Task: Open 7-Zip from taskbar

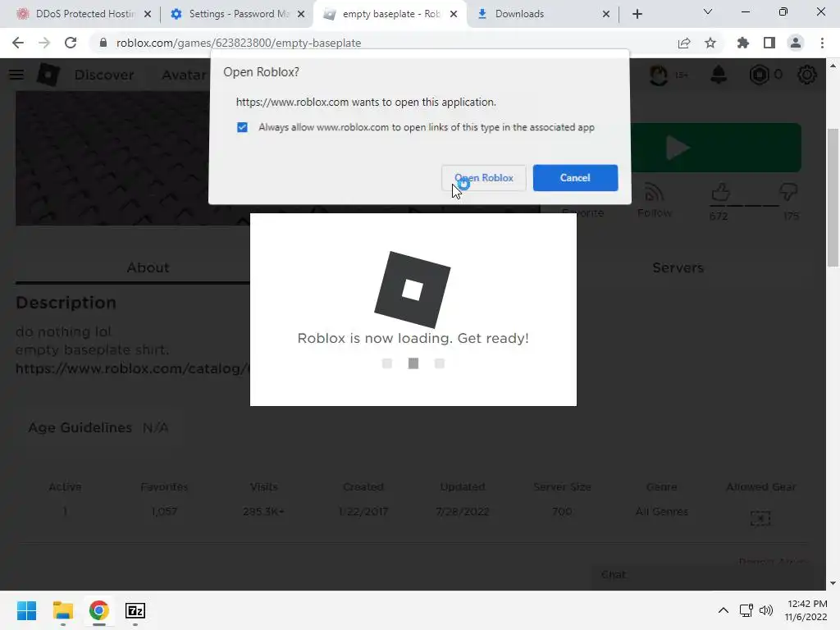Action: point(135,610)
